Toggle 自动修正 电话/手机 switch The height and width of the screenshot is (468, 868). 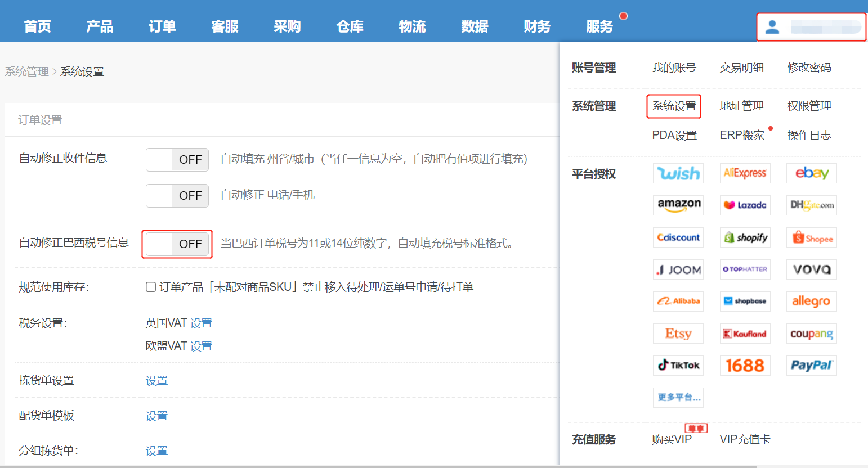(x=177, y=196)
